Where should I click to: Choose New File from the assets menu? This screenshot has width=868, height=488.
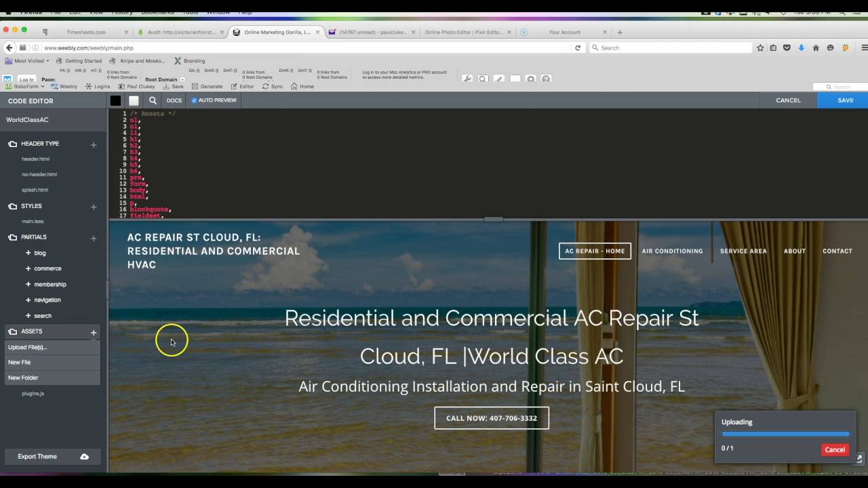point(52,363)
